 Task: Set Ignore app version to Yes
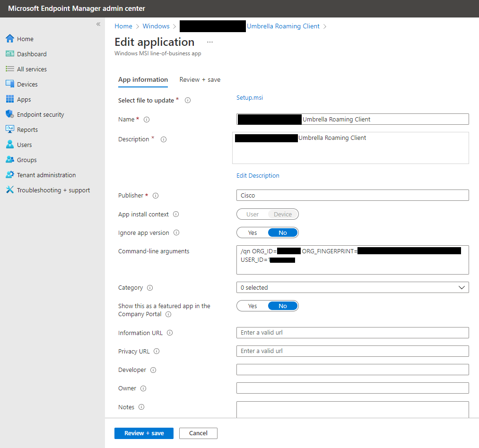[x=253, y=232]
